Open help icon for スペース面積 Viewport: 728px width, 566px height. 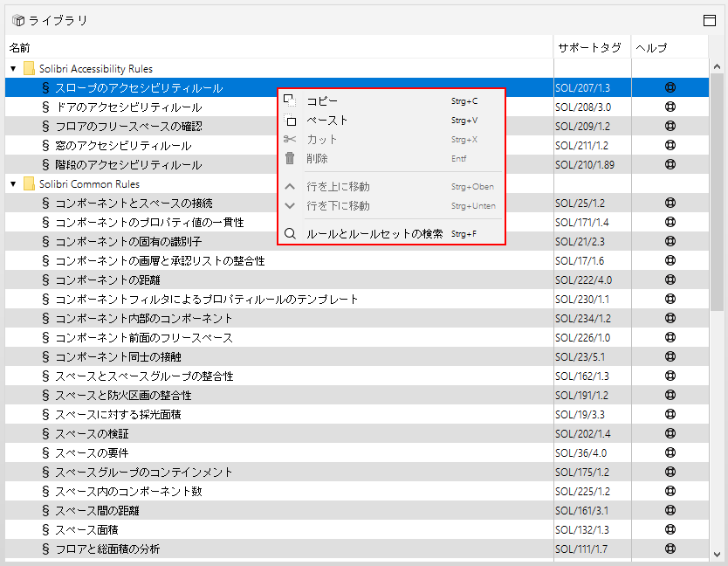click(670, 529)
